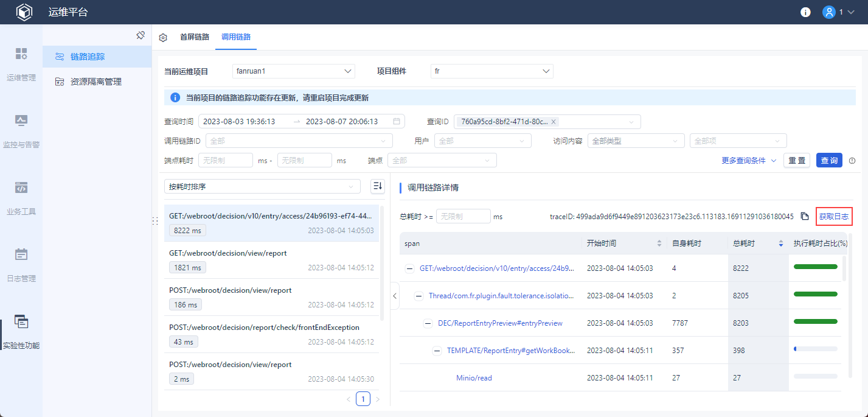
Task: Collapse the Thread/com.fr.plugin span row
Action: point(418,296)
